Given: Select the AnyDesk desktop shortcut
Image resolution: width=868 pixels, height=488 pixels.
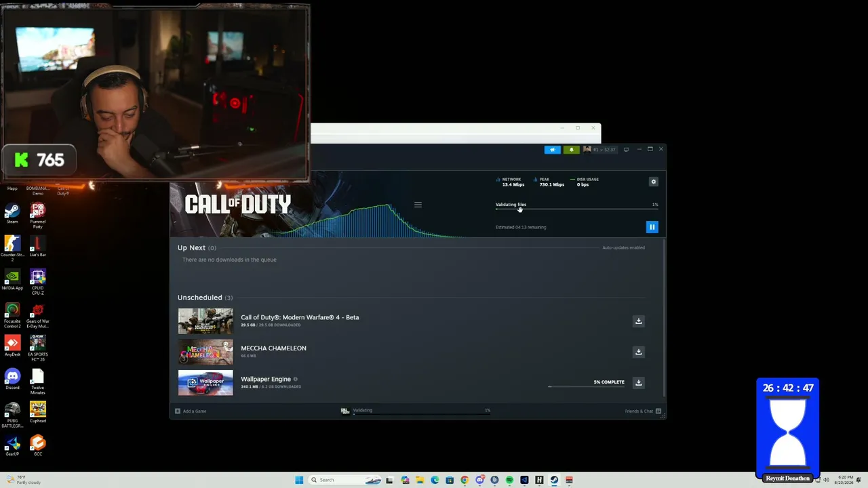Looking at the screenshot, I should [12, 346].
